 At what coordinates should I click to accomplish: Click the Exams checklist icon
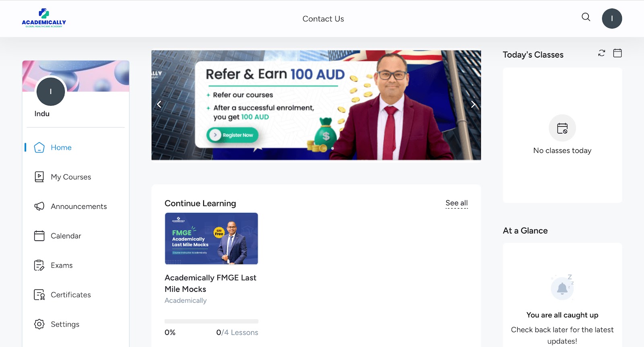click(39, 265)
